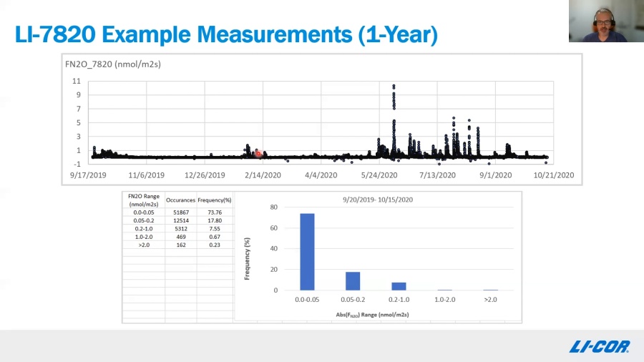Click the table cell '1.0-2.0'
Viewport: 644px width, 362px height.
144,237
